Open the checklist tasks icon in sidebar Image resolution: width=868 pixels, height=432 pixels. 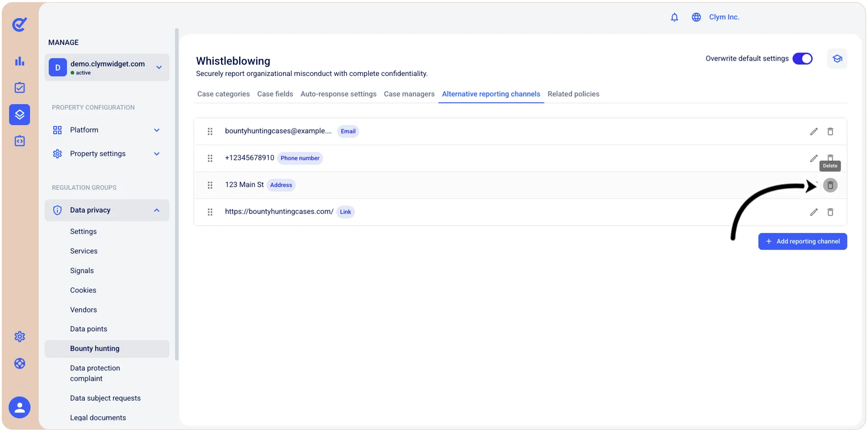(x=19, y=88)
